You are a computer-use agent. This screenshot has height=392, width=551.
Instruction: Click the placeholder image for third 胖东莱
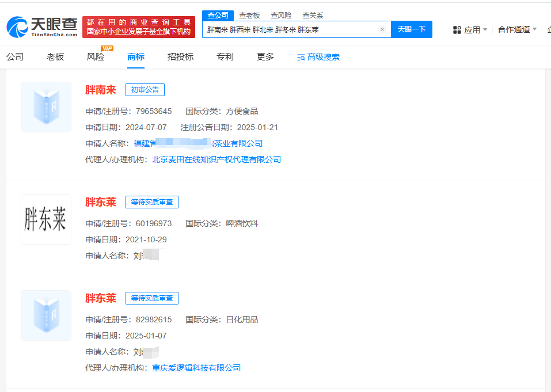[x=46, y=315]
